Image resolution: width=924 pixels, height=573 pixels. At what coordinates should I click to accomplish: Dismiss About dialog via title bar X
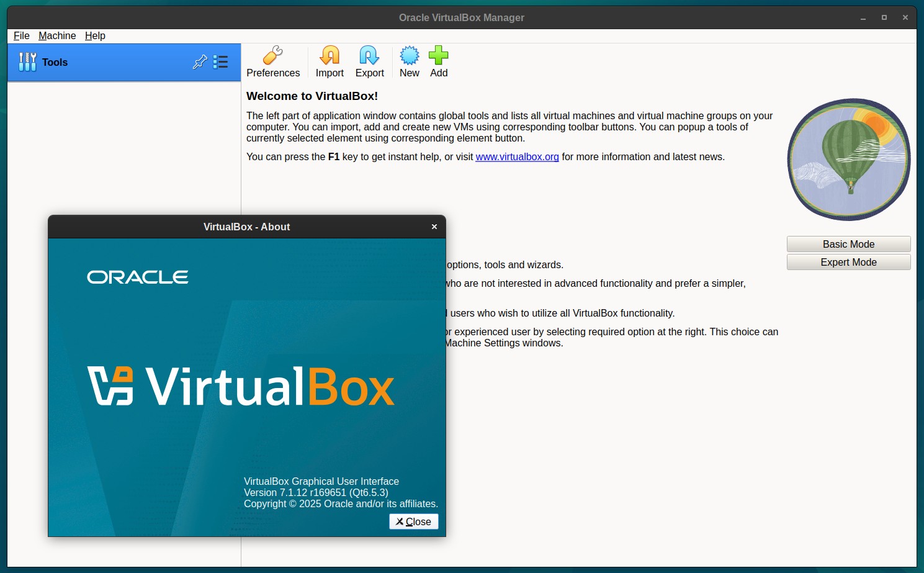(x=434, y=227)
